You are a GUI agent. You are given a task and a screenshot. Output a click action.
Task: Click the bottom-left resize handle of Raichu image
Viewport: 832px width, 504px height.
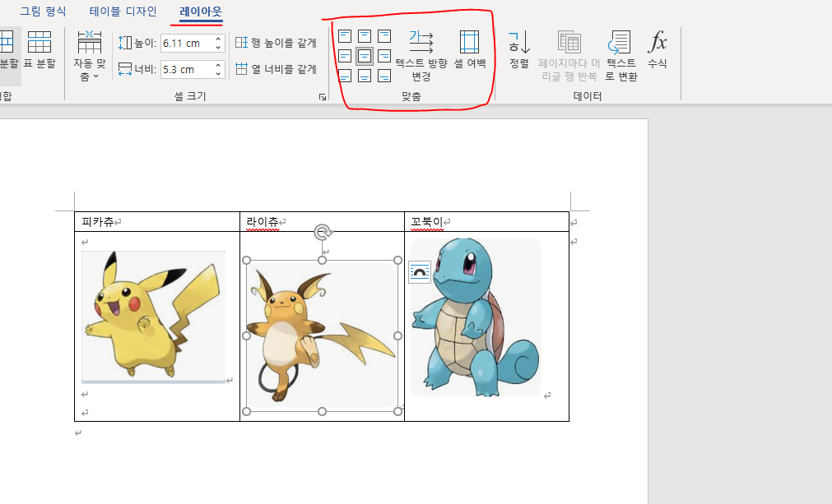click(246, 412)
